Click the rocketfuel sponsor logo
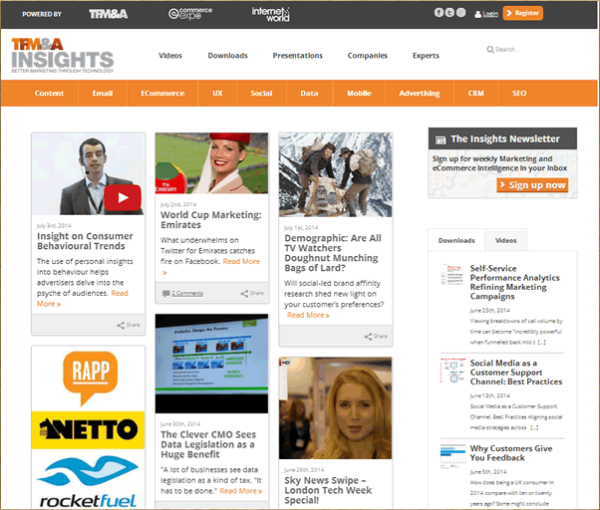 click(x=88, y=481)
